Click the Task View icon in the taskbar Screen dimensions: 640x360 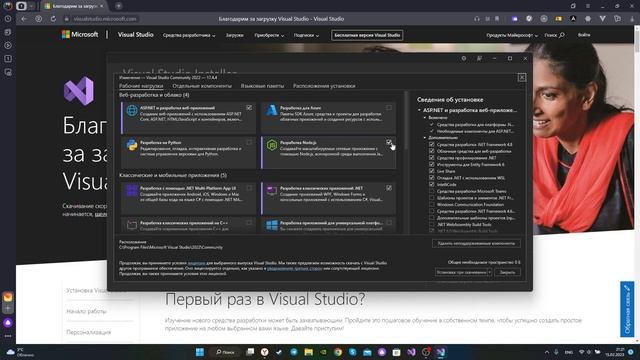pyautogui.click(x=250, y=352)
